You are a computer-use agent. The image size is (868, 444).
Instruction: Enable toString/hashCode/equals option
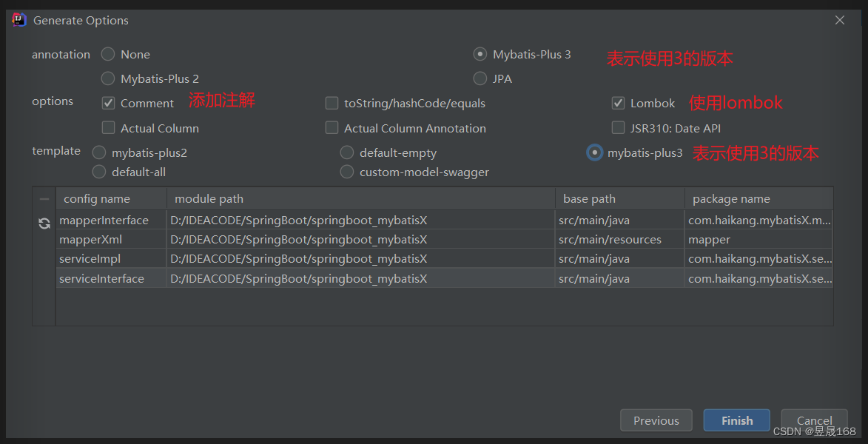(332, 103)
